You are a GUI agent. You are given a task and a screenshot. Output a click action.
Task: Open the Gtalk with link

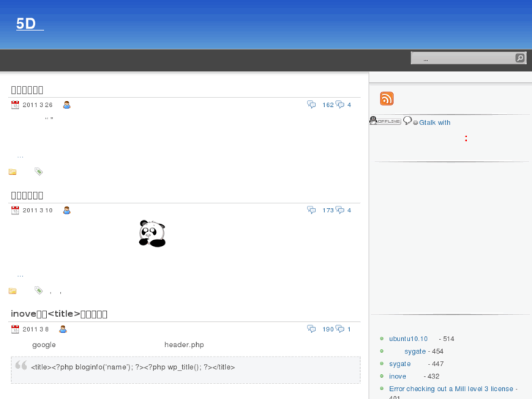point(434,122)
